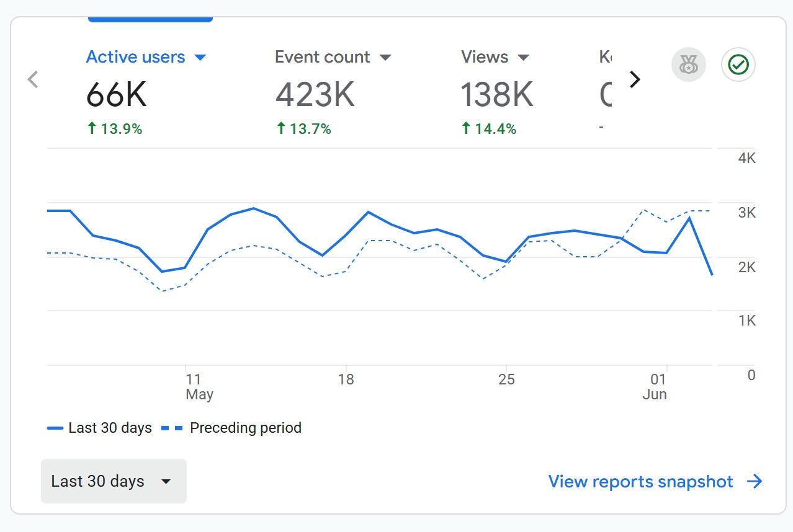Image resolution: width=793 pixels, height=532 pixels.
Task: Open the Views metric dropdown
Action: (495, 57)
